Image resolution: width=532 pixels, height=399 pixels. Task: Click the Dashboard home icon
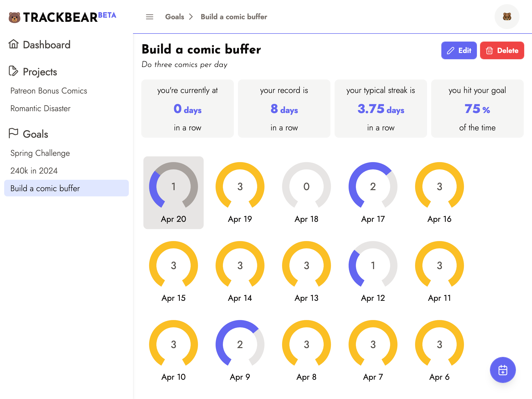click(x=14, y=44)
